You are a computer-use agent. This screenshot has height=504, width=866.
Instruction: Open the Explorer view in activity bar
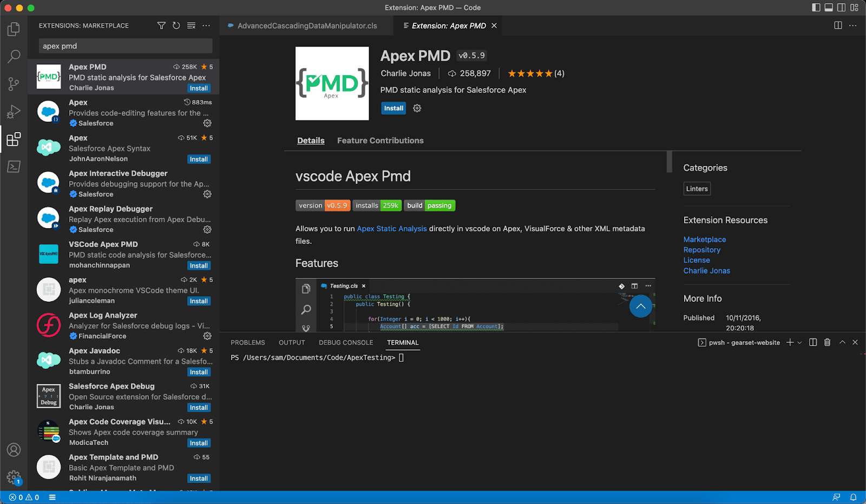[x=14, y=29]
